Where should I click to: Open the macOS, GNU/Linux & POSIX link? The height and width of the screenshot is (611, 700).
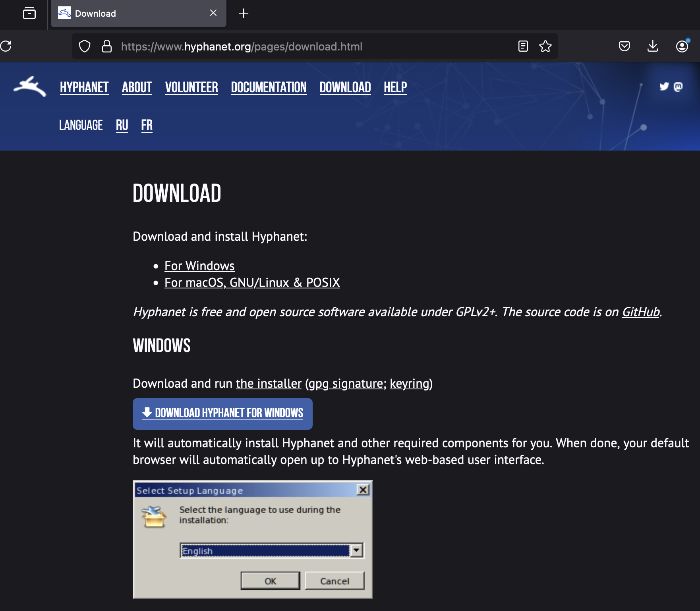point(252,282)
